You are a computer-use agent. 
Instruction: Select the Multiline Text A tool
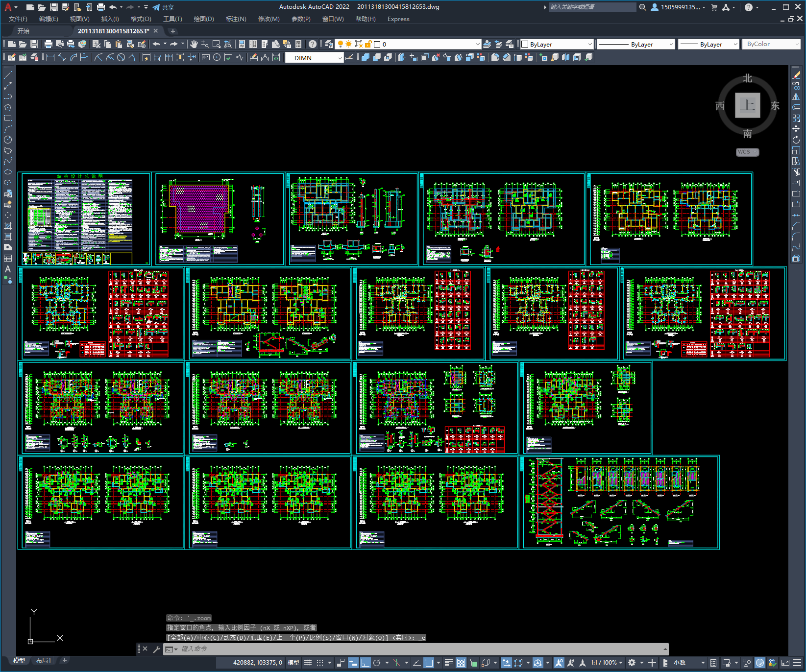pos(8,269)
